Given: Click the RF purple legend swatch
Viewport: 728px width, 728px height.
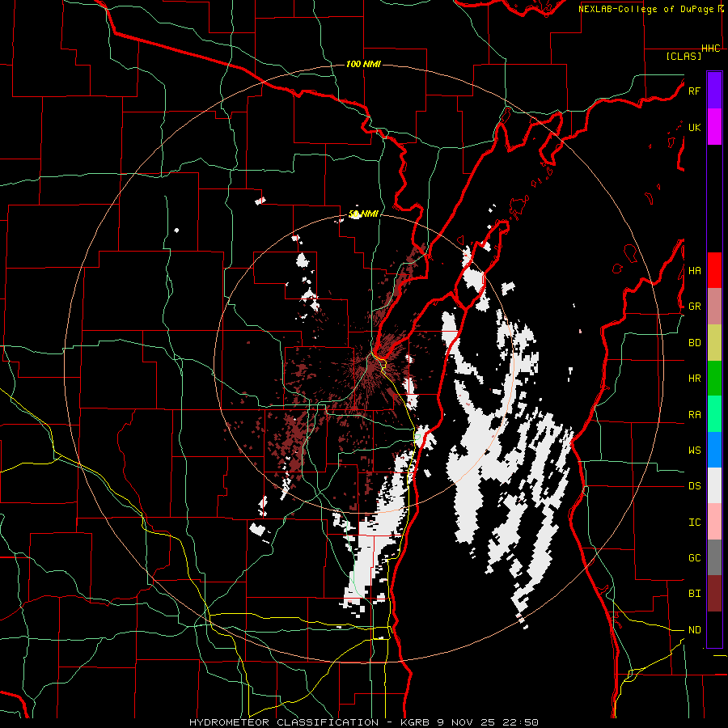Looking at the screenshot, I should point(714,91).
